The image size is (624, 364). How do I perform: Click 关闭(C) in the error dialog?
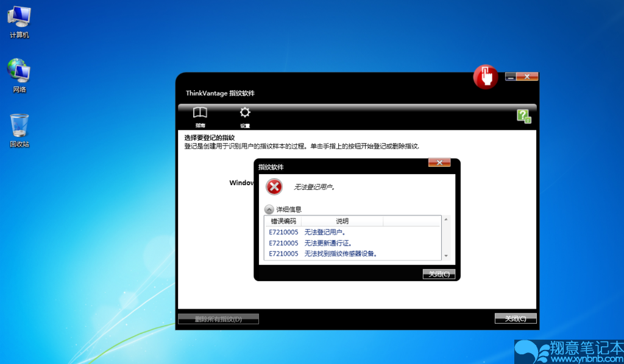(x=439, y=274)
